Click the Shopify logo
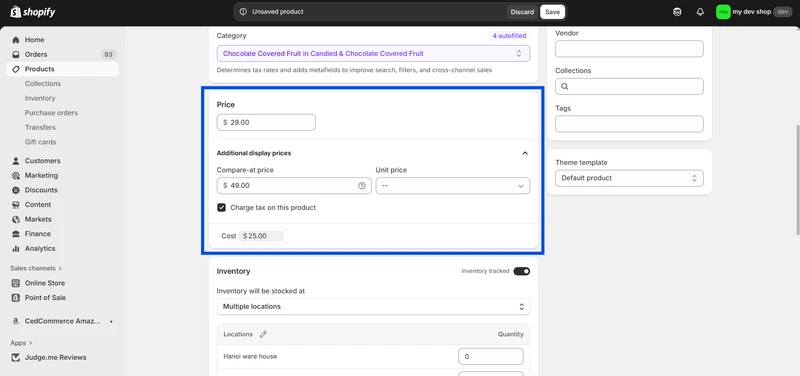 coord(33,12)
